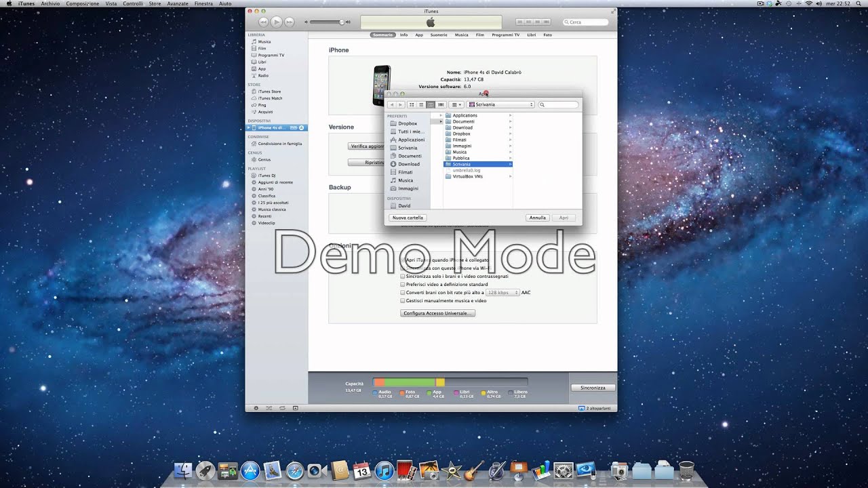Open Musica in the iTunes library sidebar

click(264, 42)
